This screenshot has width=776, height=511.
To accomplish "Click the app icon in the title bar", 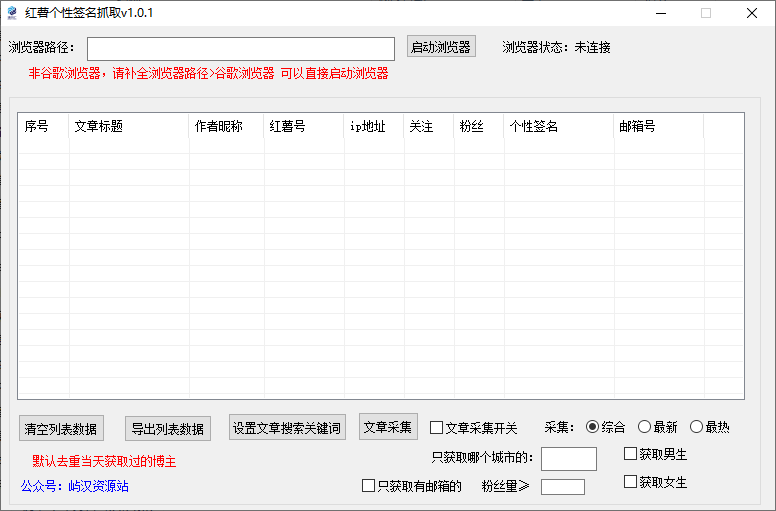I will 12,13.
